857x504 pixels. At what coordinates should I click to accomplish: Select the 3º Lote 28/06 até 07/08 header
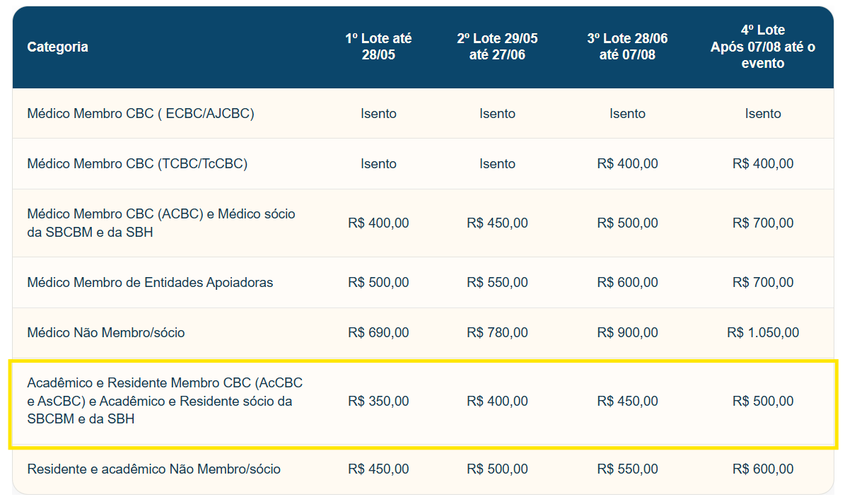coord(627,47)
